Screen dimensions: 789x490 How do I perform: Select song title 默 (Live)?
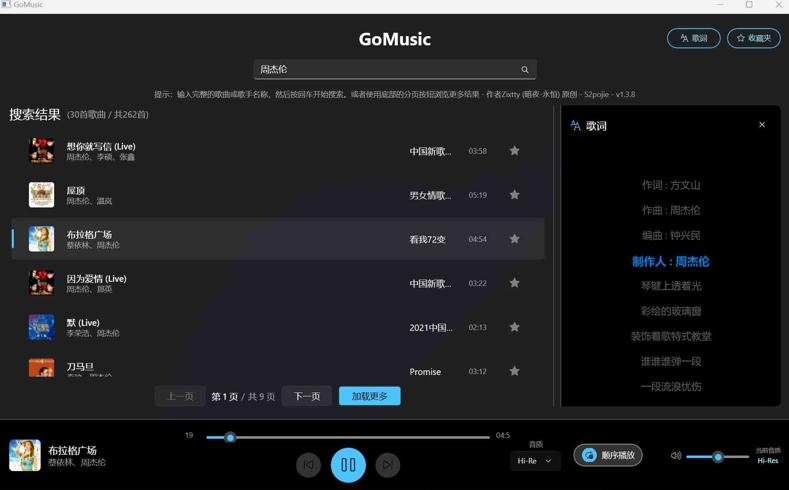(83, 323)
